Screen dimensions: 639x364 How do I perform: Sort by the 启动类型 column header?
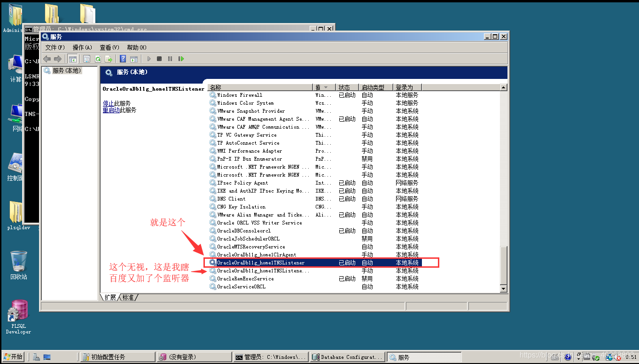(x=376, y=87)
